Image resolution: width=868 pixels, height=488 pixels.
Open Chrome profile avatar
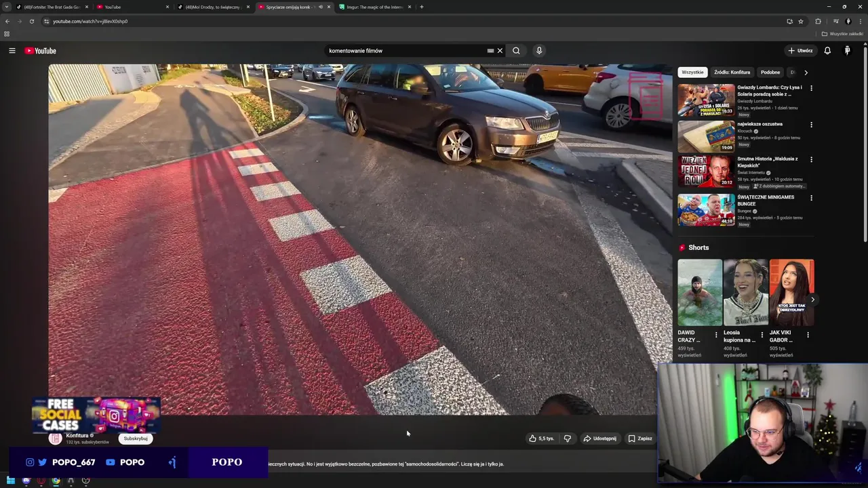[848, 21]
